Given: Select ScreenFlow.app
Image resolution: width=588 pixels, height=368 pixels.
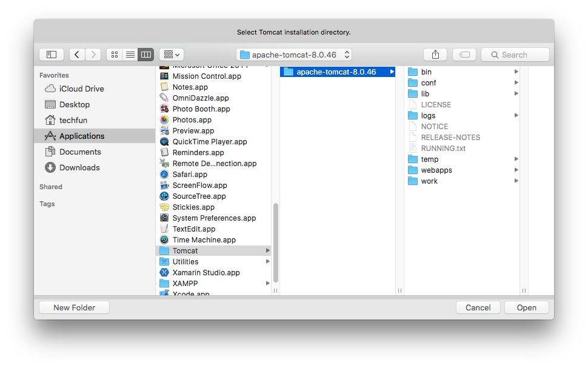Looking at the screenshot, I should click(x=214, y=185).
